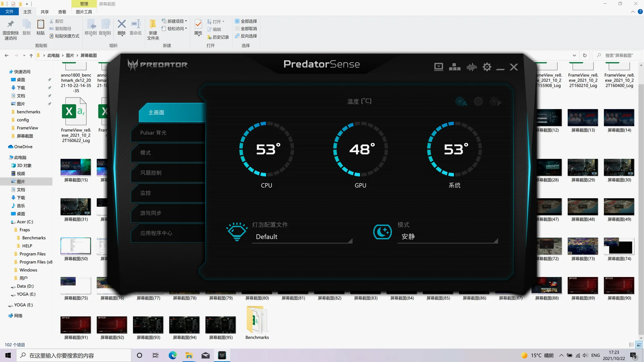This screenshot has width=644, height=362.
Task: Open Microsoft Edge from taskbar
Action: 173,355
